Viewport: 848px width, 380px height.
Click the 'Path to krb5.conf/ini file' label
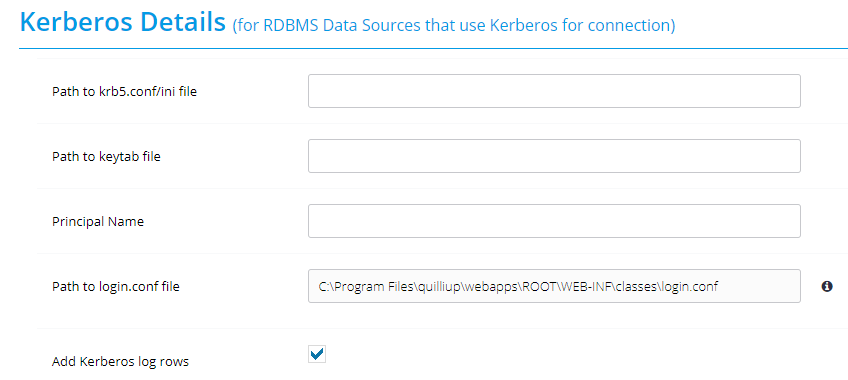coord(124,92)
